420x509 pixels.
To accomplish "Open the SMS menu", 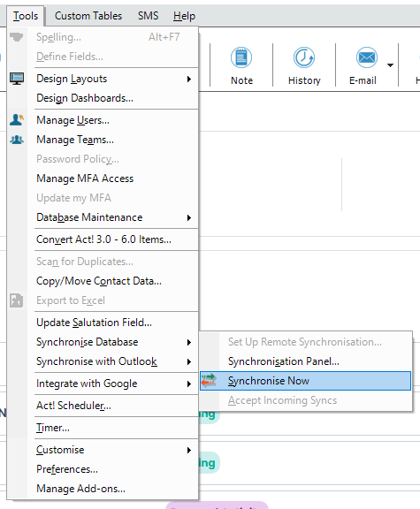I will coord(149,16).
